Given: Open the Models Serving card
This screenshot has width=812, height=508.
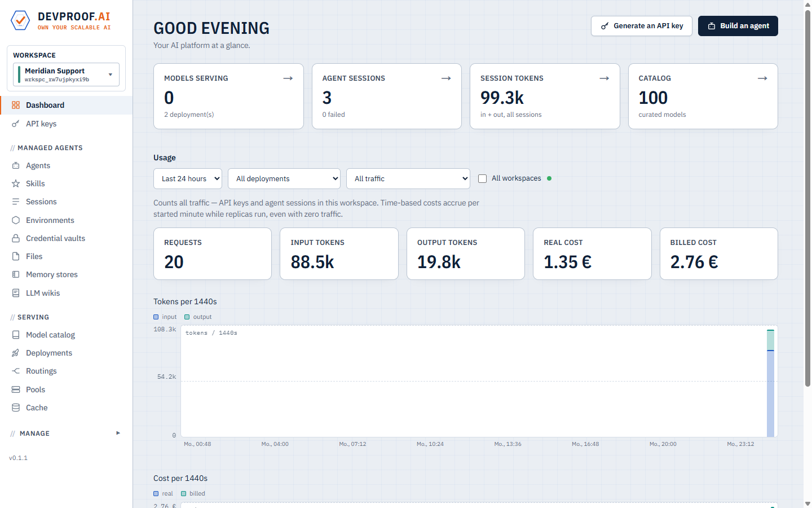Looking at the screenshot, I should click(228, 96).
